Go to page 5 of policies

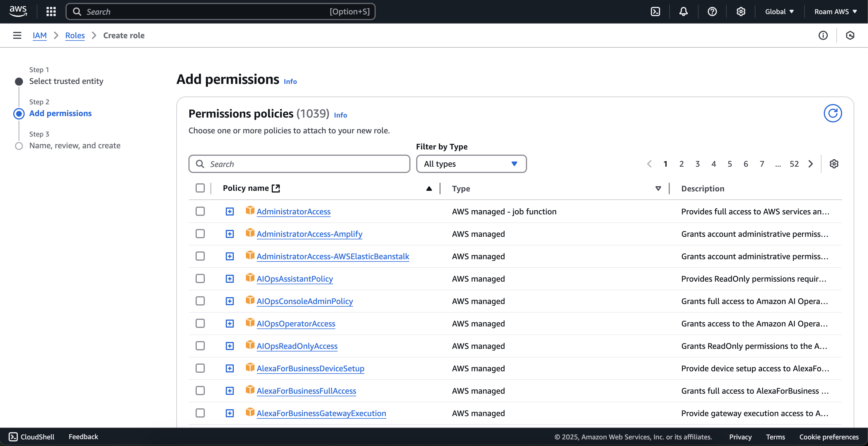[x=730, y=164]
